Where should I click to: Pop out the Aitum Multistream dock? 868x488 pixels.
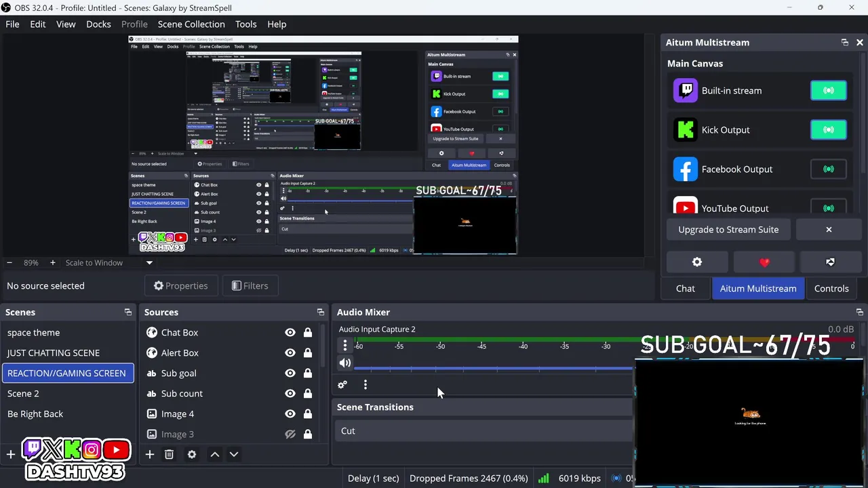(845, 42)
